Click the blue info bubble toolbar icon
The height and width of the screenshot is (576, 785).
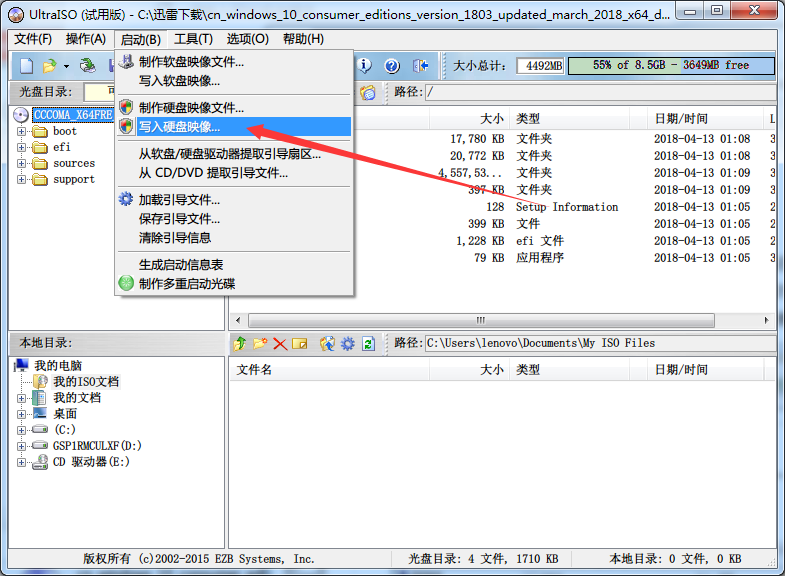[364, 66]
